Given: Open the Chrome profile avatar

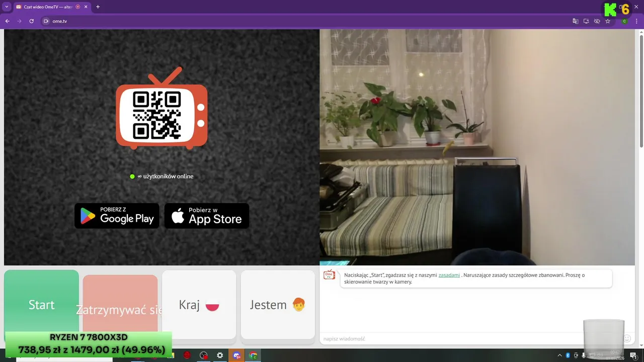Looking at the screenshot, I should coord(624,21).
